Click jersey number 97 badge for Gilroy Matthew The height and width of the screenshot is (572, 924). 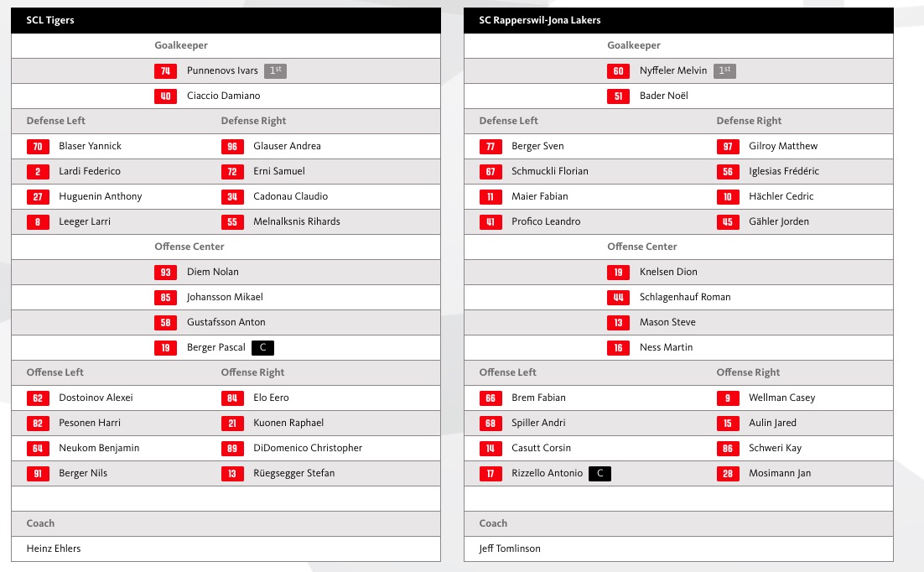point(728,146)
